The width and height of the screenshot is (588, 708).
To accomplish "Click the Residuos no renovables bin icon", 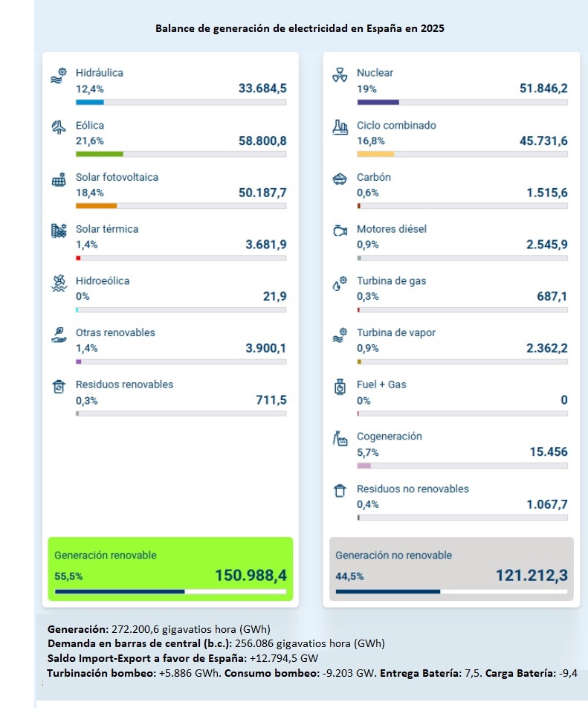I will pyautogui.click(x=340, y=491).
